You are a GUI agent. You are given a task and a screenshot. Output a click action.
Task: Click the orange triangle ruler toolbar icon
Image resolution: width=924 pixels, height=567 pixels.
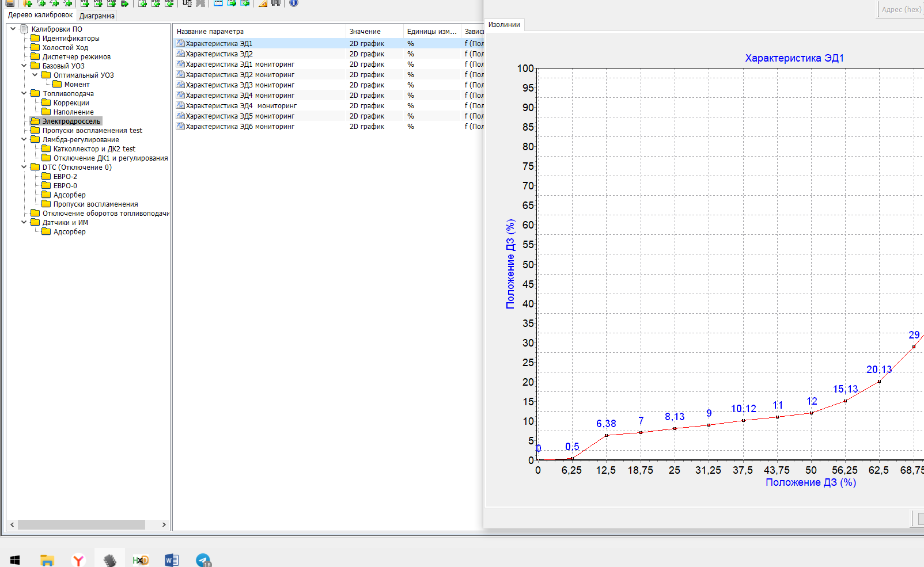(263, 3)
